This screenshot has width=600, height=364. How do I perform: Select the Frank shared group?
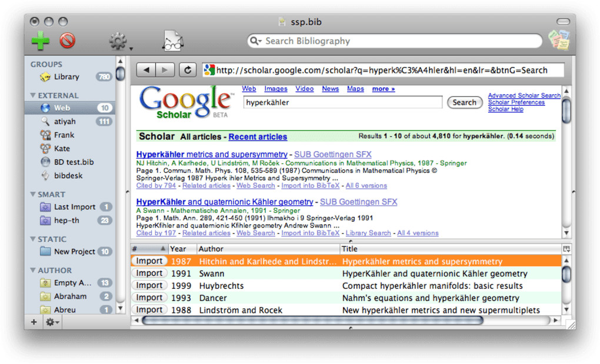pos(70,135)
